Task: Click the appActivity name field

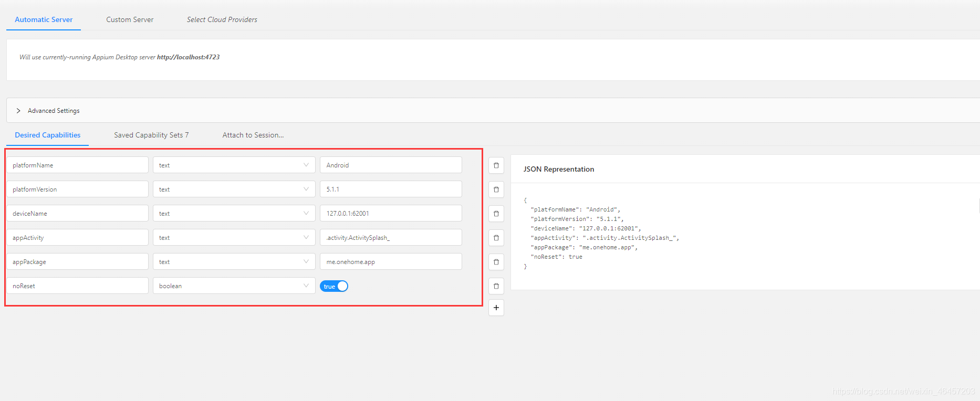Action: point(78,237)
